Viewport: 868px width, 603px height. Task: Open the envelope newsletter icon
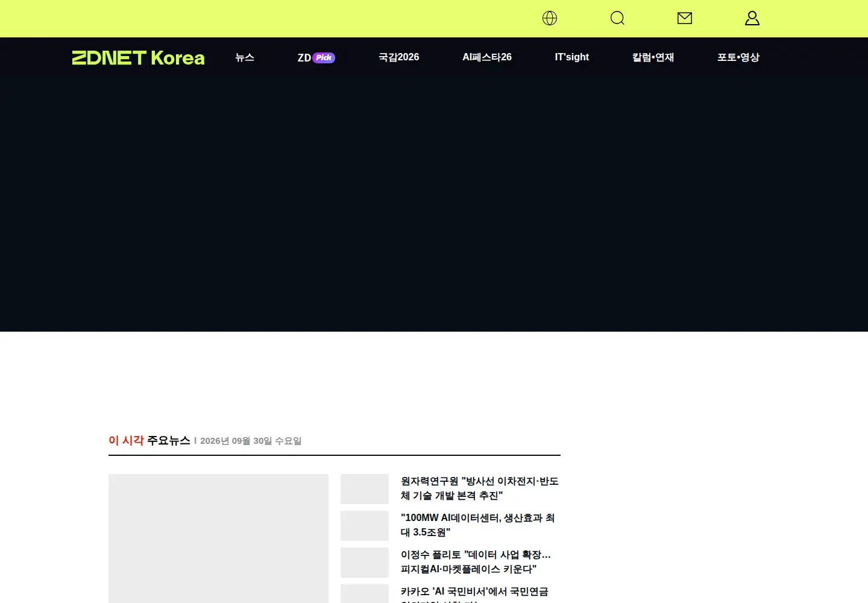(x=685, y=18)
